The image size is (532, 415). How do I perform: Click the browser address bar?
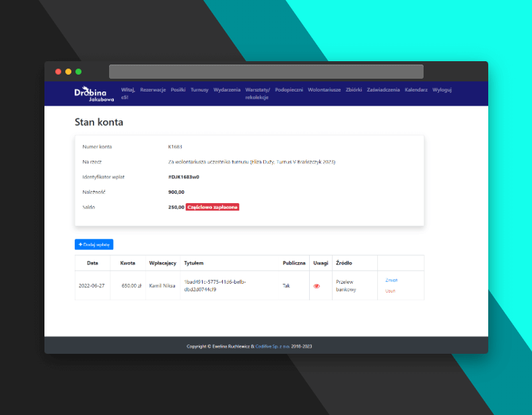click(x=266, y=71)
